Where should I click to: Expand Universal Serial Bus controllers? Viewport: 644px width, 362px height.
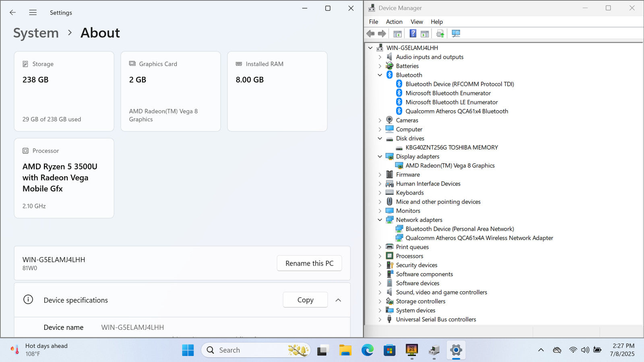tap(380, 319)
